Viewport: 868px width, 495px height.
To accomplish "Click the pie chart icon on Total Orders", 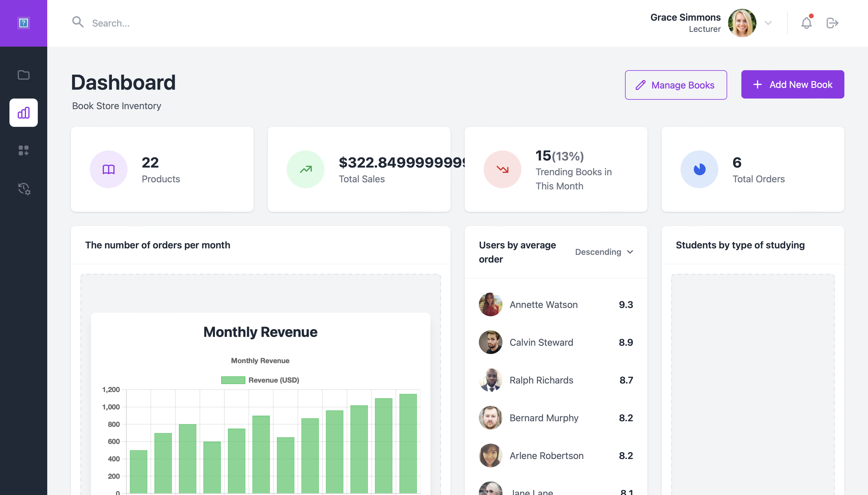I will (x=699, y=169).
